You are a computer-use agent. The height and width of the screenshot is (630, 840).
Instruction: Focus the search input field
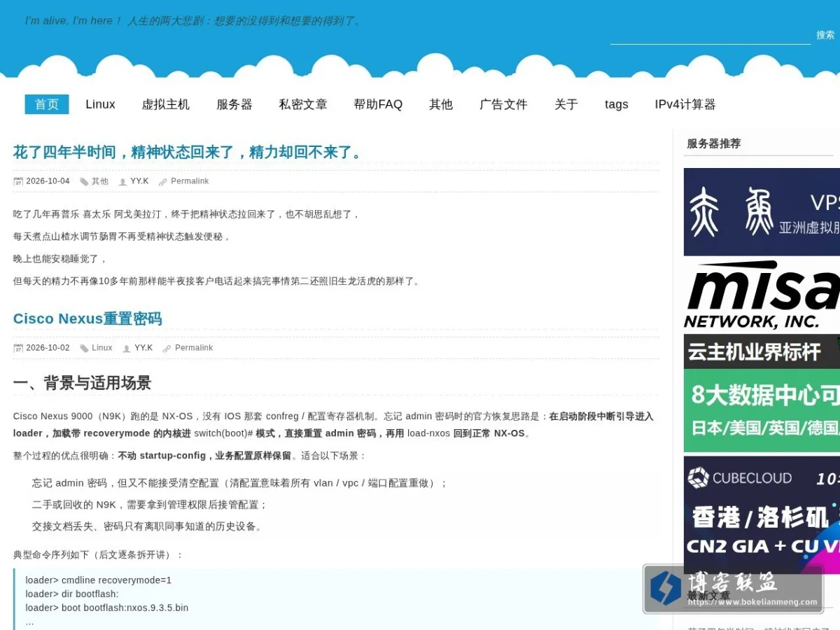710,35
